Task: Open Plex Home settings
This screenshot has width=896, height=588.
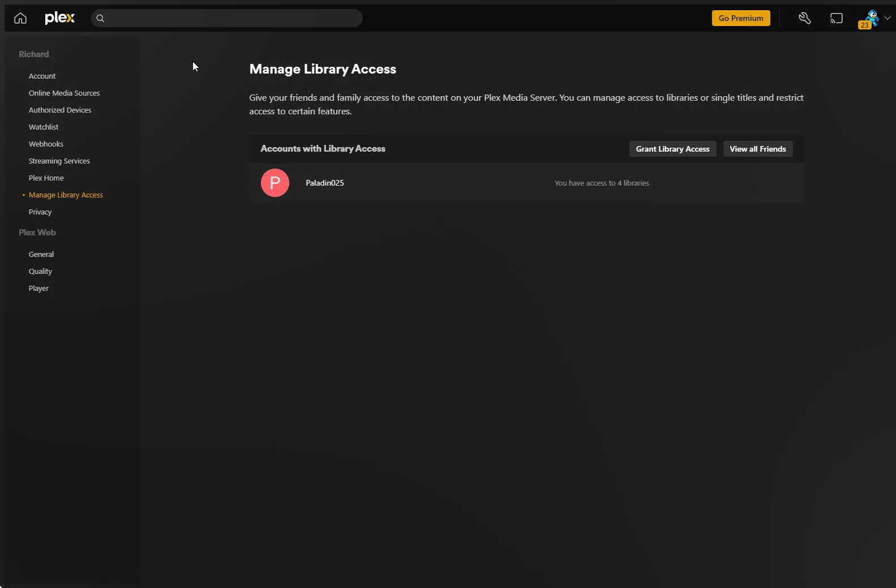Action: click(x=46, y=178)
